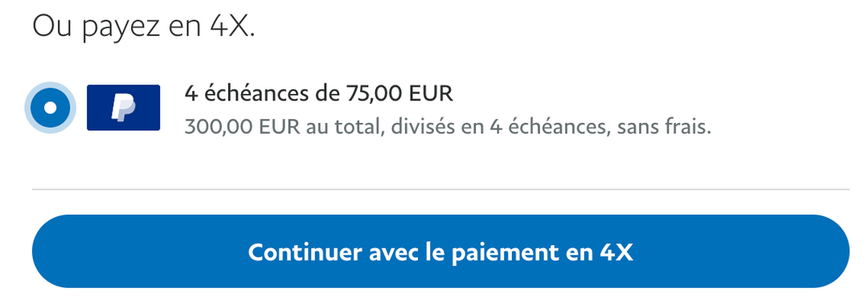The height and width of the screenshot is (307, 868).
Task: Click 'Continuer avec le paiement en 4X'
Action: (440, 252)
